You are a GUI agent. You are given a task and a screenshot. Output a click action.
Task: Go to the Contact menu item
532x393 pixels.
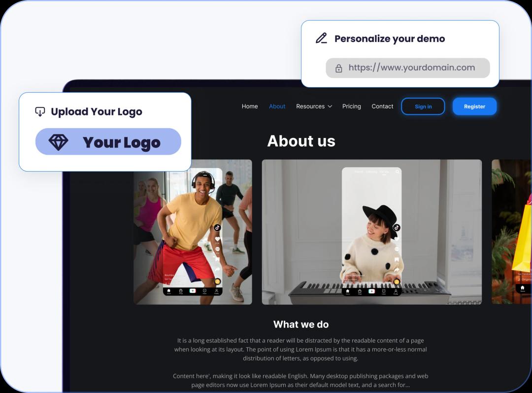[382, 106]
